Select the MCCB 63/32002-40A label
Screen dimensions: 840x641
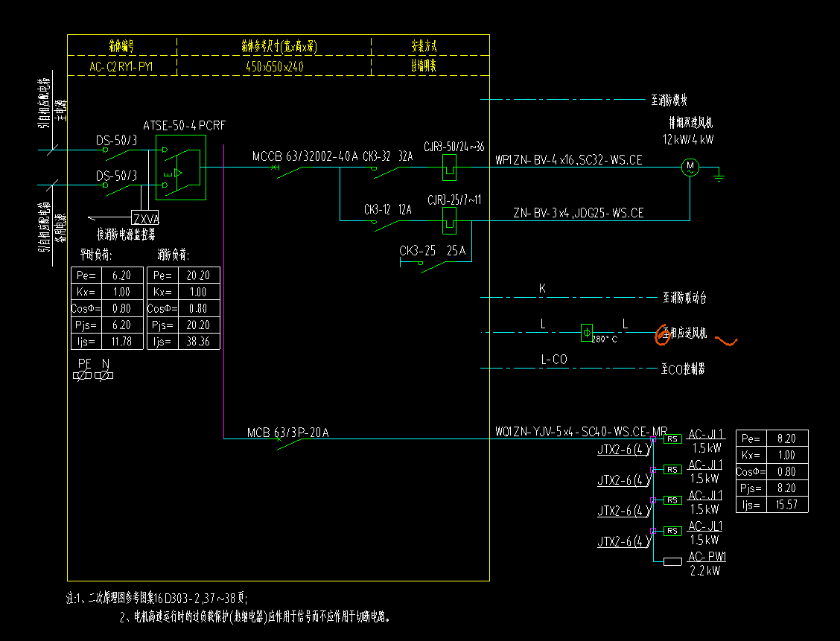point(305,156)
